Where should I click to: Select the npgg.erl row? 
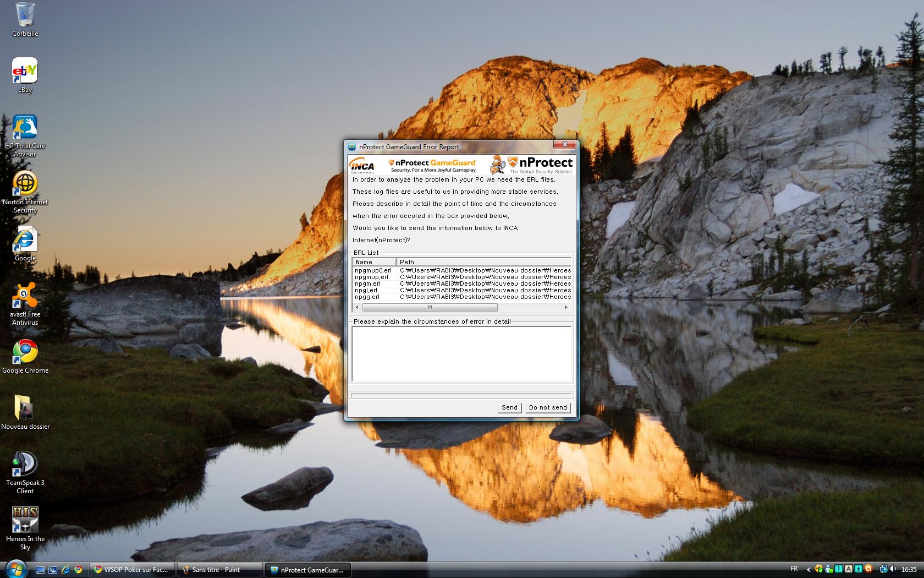click(462, 297)
